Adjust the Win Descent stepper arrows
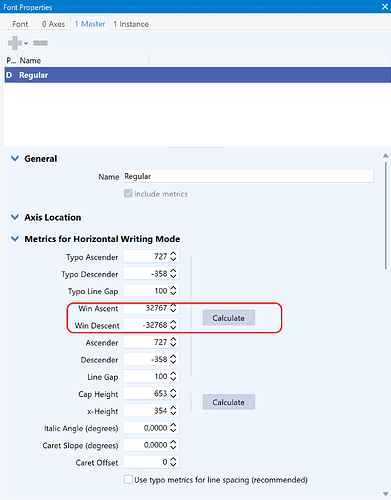Image resolution: width=391 pixels, height=500 pixels. coord(173,325)
